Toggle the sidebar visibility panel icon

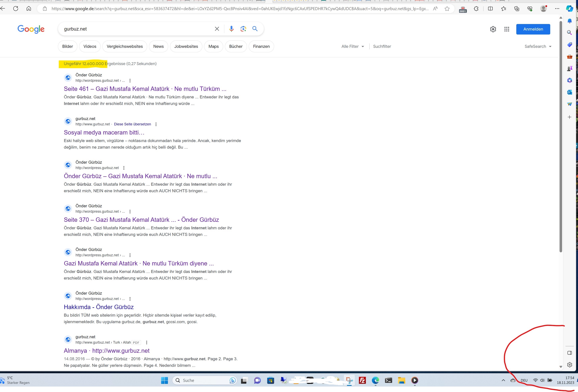pos(569,353)
